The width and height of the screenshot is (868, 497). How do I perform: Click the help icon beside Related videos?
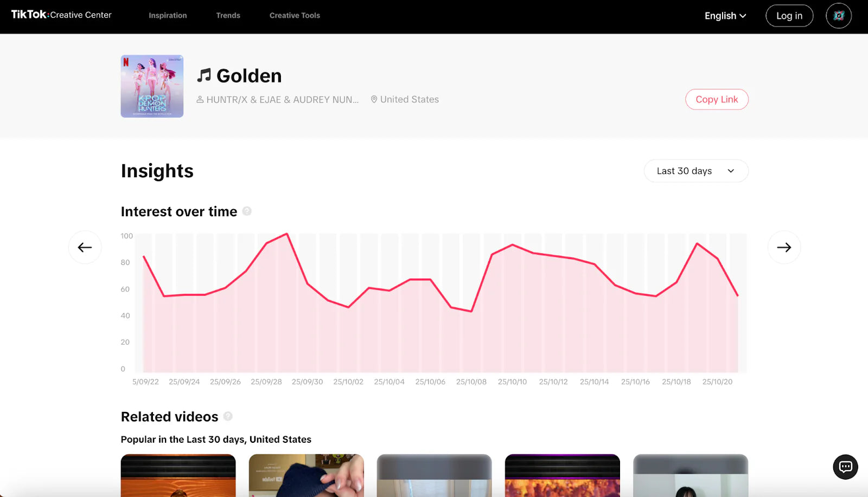coord(228,416)
